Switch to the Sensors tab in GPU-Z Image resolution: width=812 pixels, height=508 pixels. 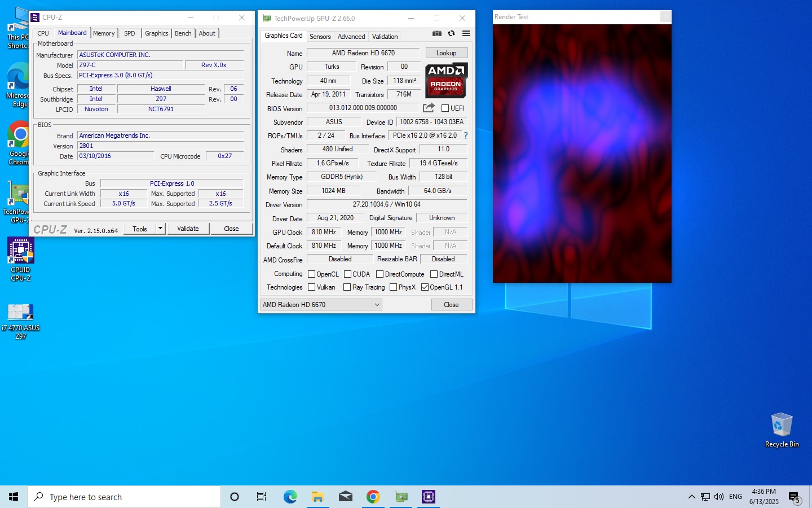click(x=320, y=37)
